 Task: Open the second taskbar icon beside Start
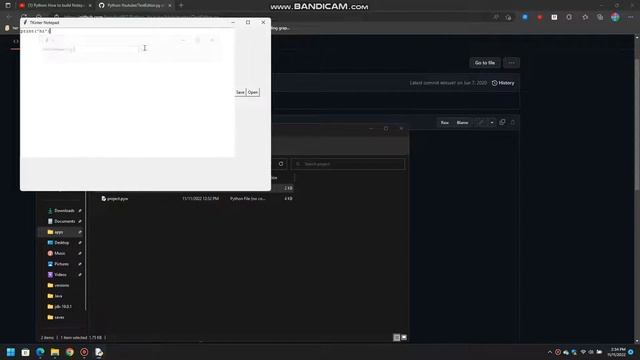tap(25, 352)
